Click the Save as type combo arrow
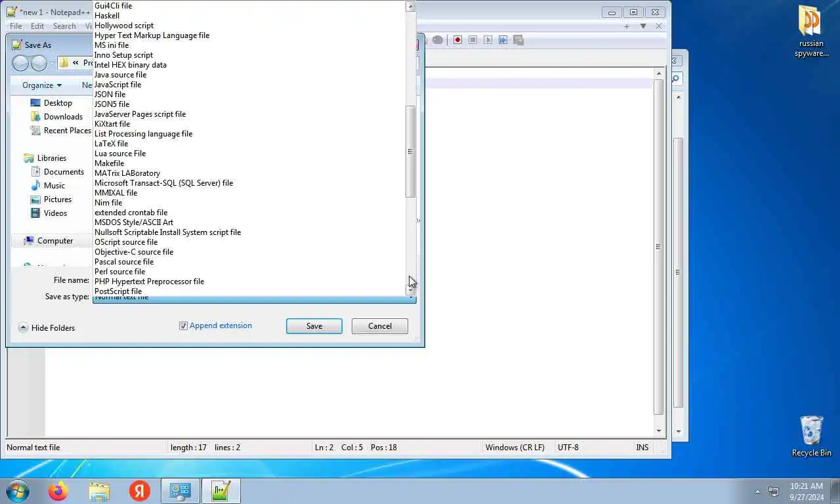Viewport: 840px width, 504px height. click(411, 297)
